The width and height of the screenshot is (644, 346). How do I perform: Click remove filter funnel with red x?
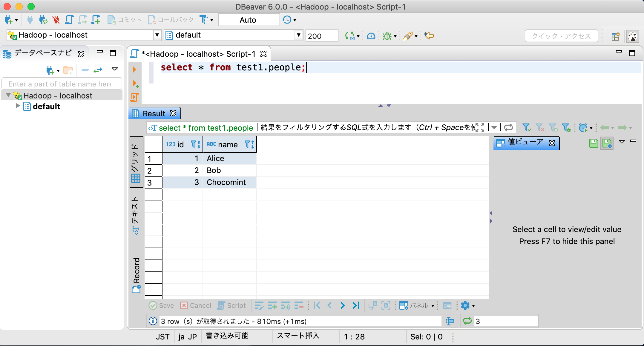pos(540,128)
